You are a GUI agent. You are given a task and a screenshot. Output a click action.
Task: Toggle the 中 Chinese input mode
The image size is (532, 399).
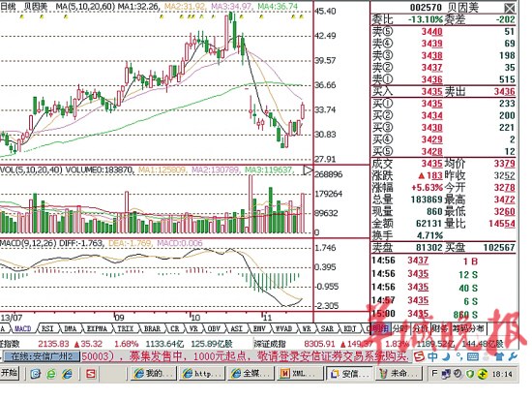coord(432,356)
